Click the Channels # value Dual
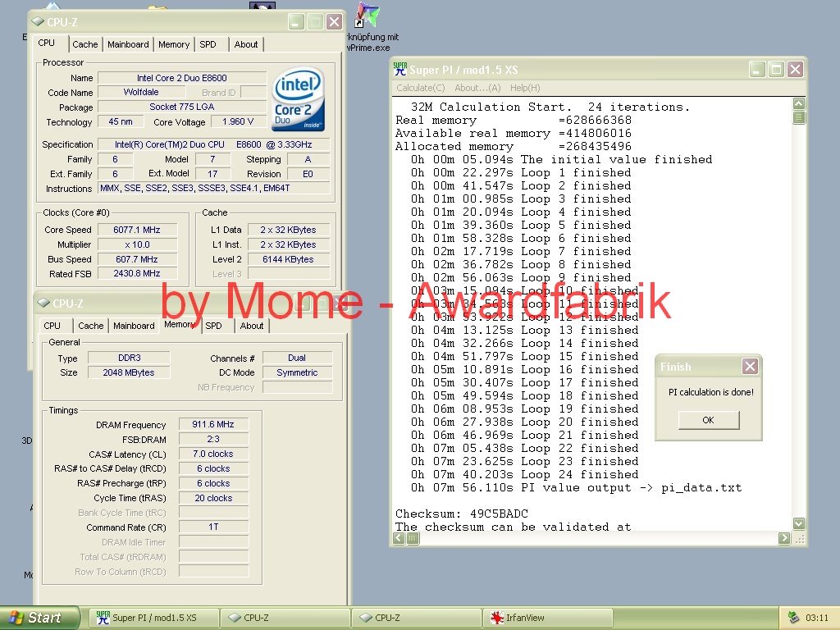840x630 pixels. tap(297, 358)
